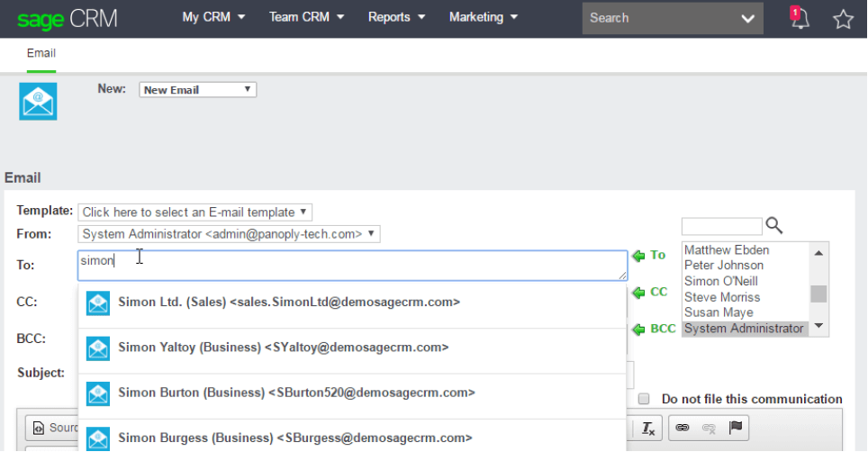The image size is (868, 452).
Task: Click envelope icon beside Simon Yaltoy suggestion
Action: (x=98, y=348)
